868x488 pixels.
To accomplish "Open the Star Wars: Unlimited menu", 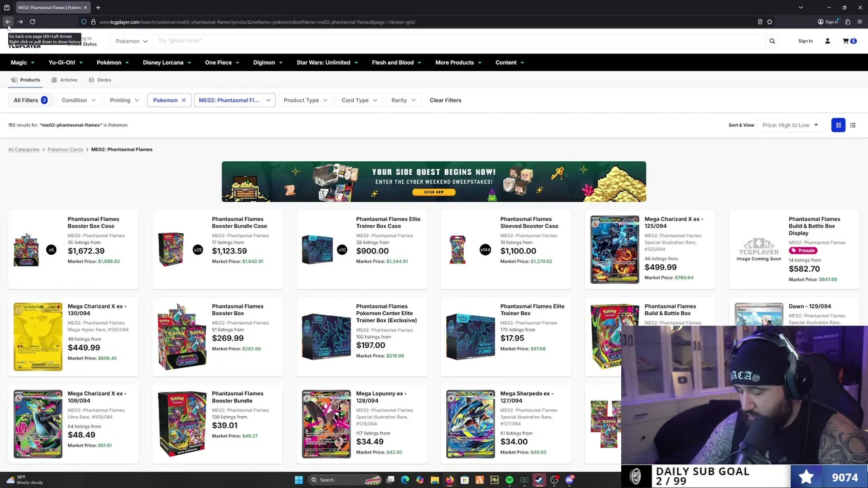I will coord(328,62).
